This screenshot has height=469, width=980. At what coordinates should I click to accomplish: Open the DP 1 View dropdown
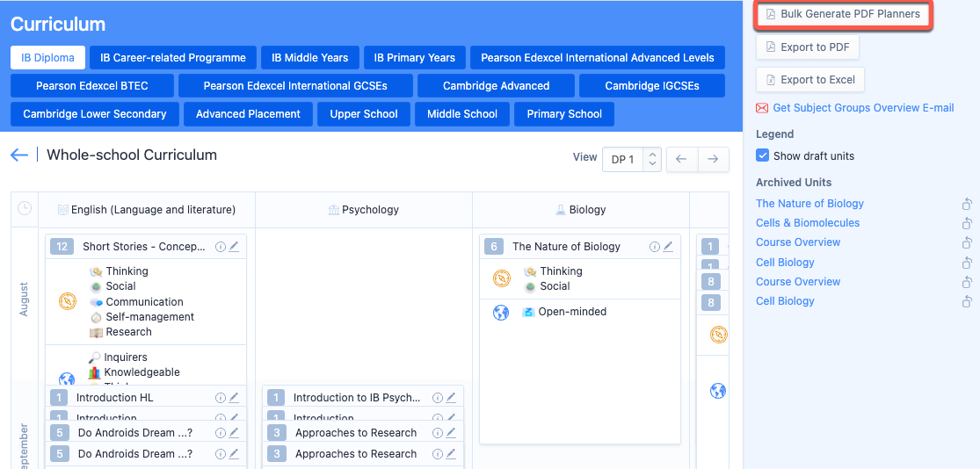tap(631, 159)
